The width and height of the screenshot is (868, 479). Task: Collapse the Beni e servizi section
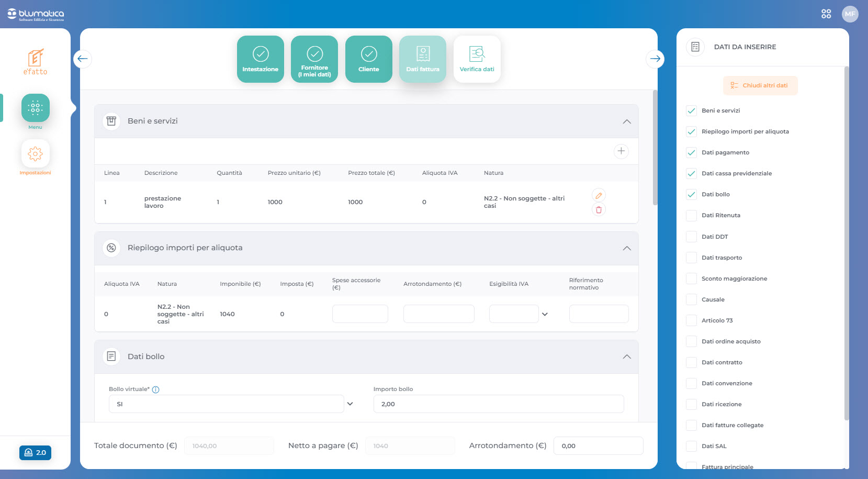pyautogui.click(x=626, y=121)
